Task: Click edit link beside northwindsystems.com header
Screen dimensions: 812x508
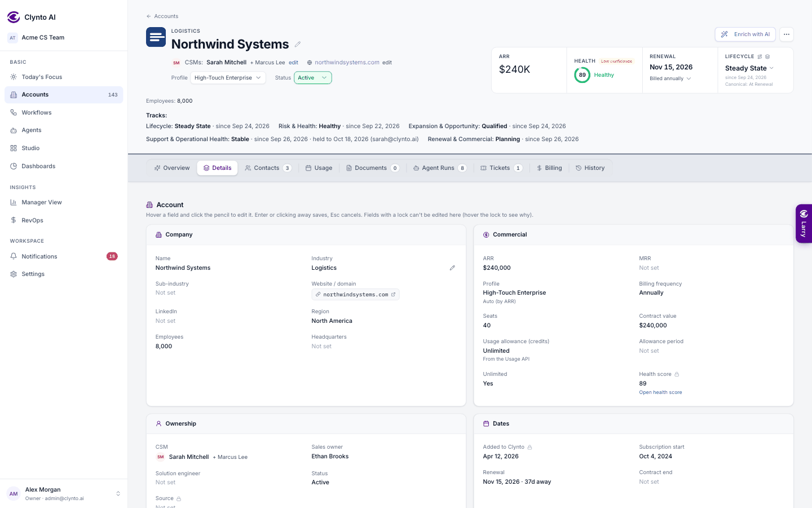Action: [387, 63]
